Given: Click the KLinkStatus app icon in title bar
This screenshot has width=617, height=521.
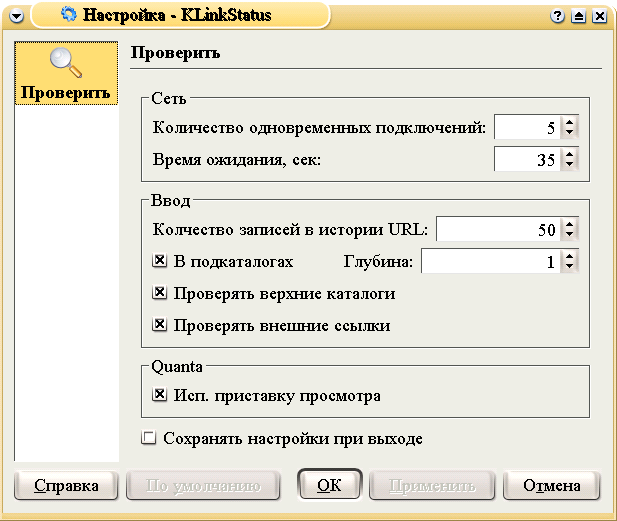Looking at the screenshot, I should [x=68, y=15].
